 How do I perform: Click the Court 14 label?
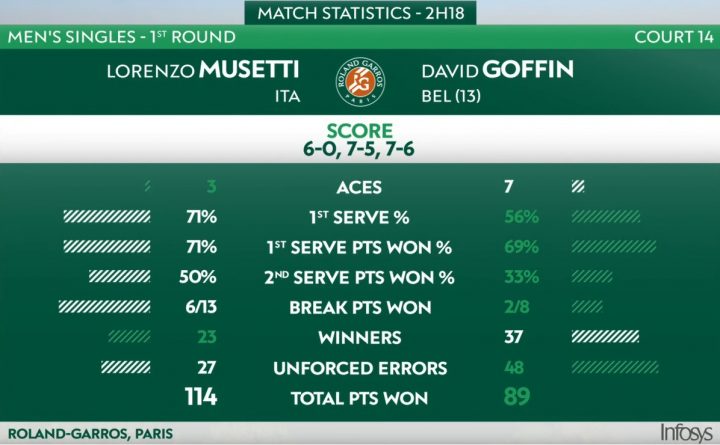coord(674,37)
